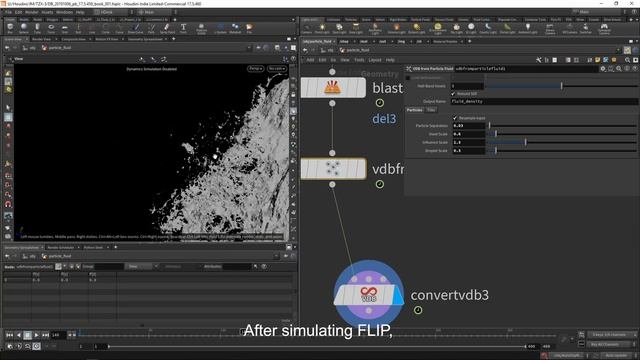Add a Camera from the lights shelf

pos(307,28)
